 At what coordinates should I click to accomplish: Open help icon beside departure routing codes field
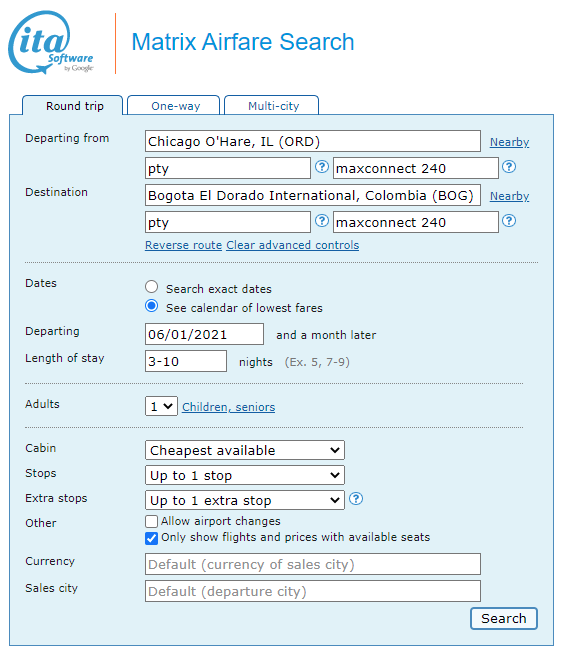[322, 167]
